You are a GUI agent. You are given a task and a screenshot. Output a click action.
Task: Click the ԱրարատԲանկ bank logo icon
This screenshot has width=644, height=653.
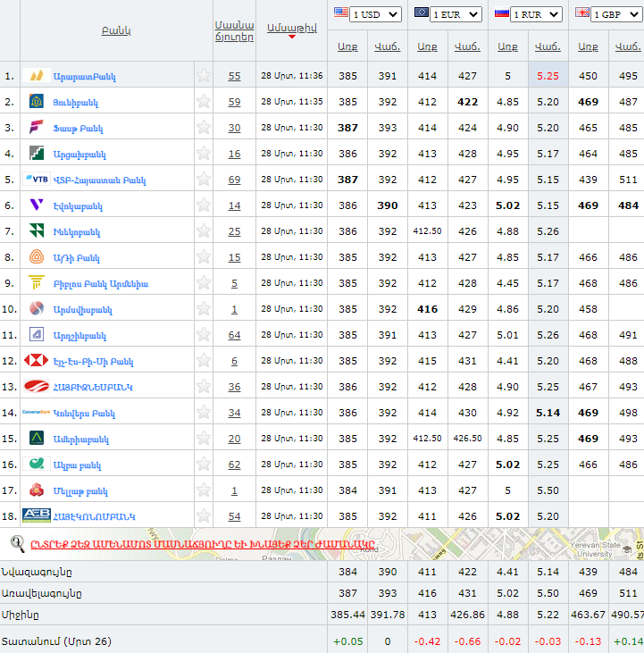tap(37, 75)
